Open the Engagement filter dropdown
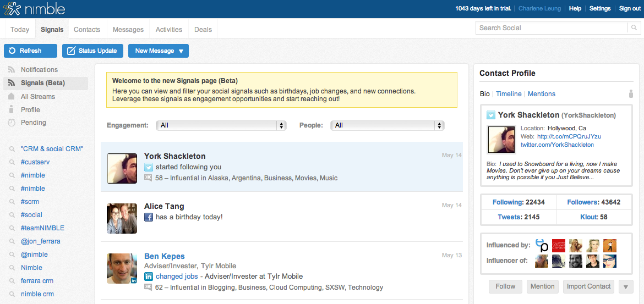The width and height of the screenshot is (644, 304). point(221,125)
